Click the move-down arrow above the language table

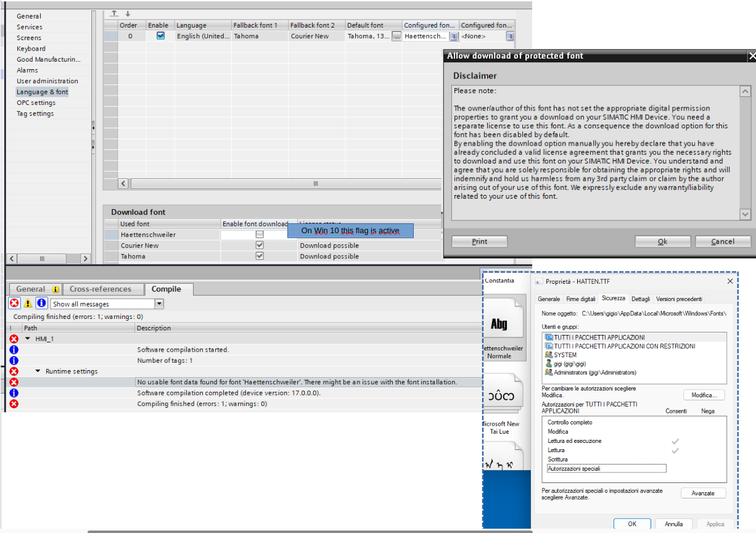point(128,14)
